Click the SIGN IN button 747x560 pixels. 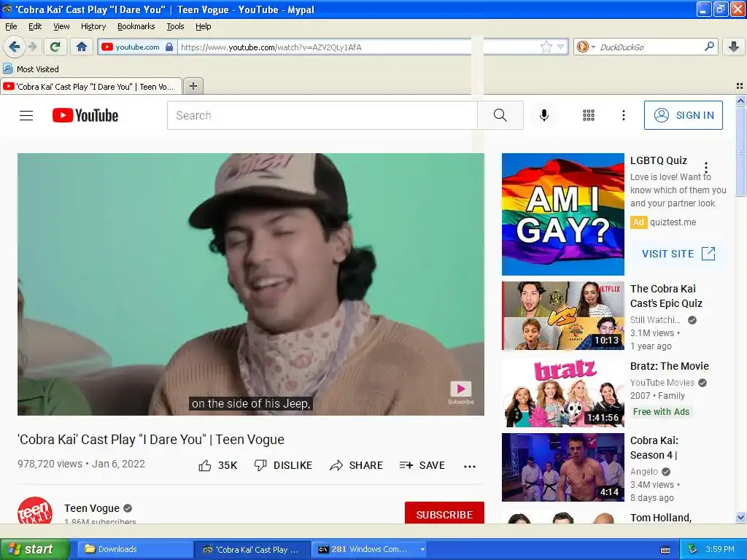tap(683, 115)
